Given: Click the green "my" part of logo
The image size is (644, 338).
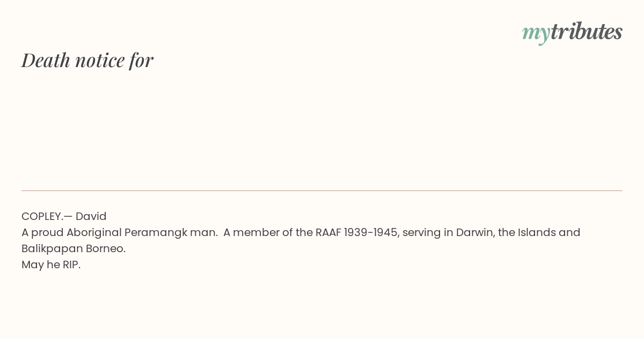Looking at the screenshot, I should tap(536, 34).
